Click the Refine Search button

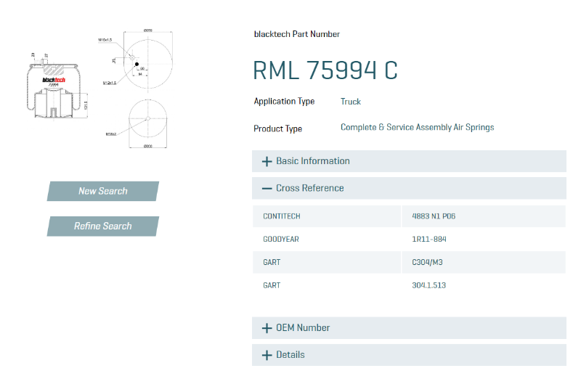[x=103, y=226]
